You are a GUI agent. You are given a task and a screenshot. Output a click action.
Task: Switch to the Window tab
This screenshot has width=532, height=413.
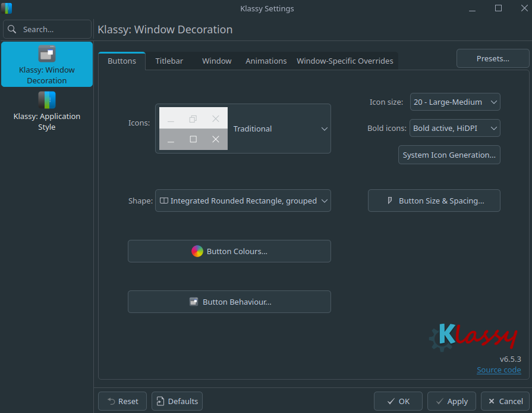pyautogui.click(x=217, y=61)
